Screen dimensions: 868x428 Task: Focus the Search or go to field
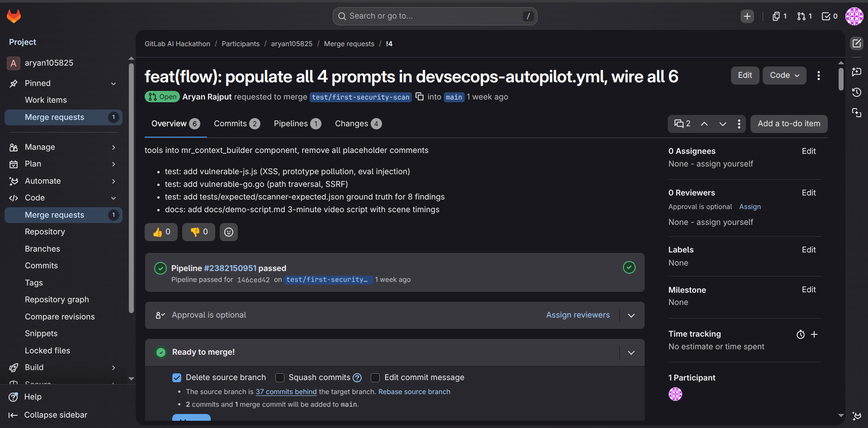(x=435, y=16)
